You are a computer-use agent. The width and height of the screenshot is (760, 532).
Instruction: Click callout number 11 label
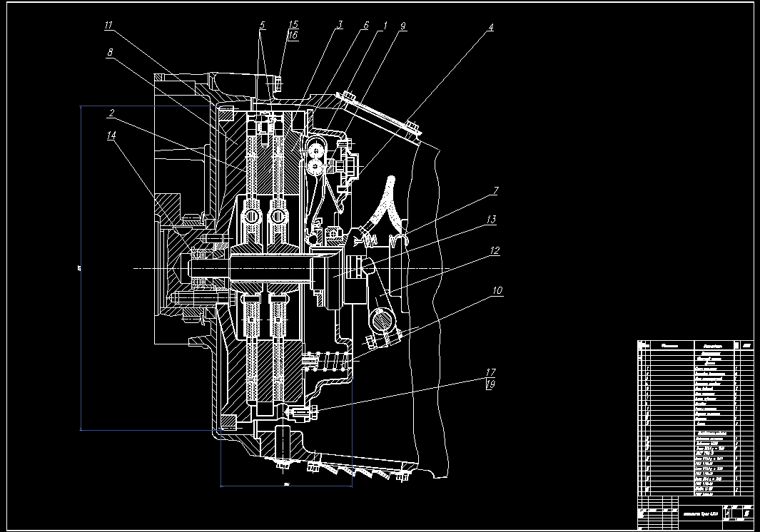108,26
